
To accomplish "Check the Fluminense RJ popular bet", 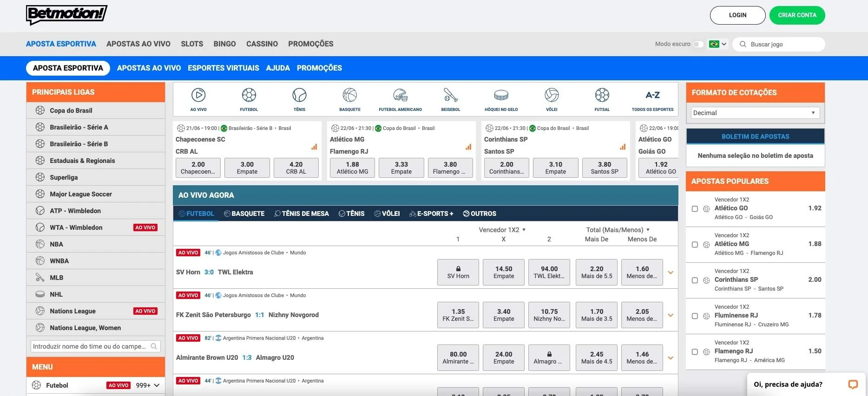I will [695, 316].
